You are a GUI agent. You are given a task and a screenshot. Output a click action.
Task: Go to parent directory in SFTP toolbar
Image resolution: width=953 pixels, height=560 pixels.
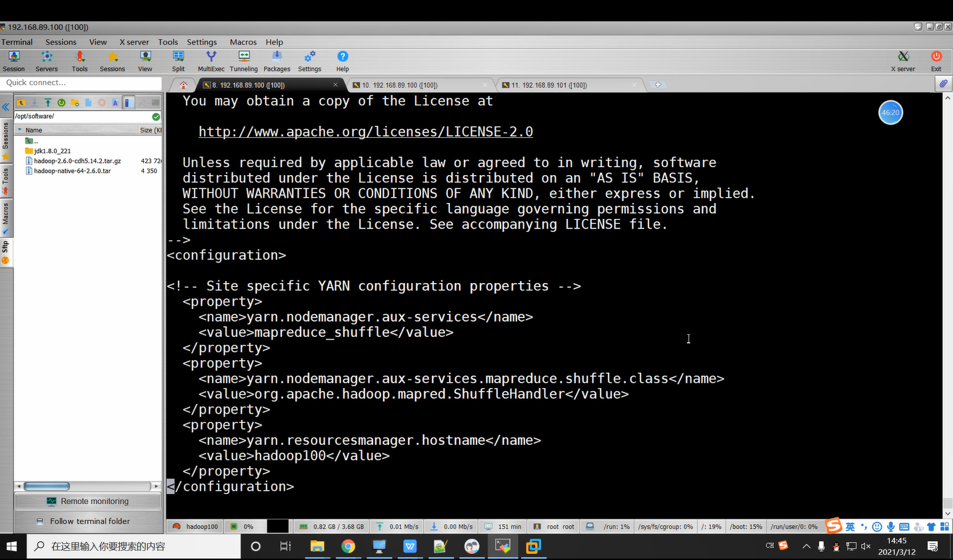pos(21,103)
